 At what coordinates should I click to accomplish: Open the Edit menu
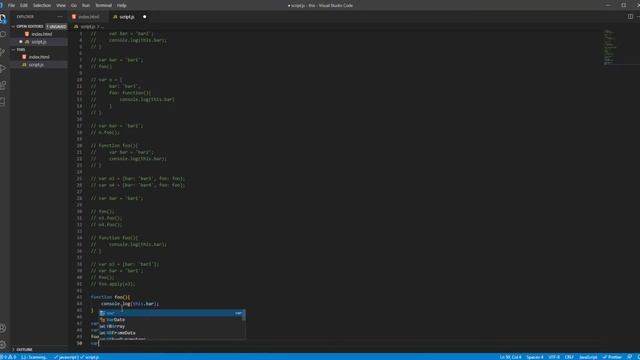24,5
